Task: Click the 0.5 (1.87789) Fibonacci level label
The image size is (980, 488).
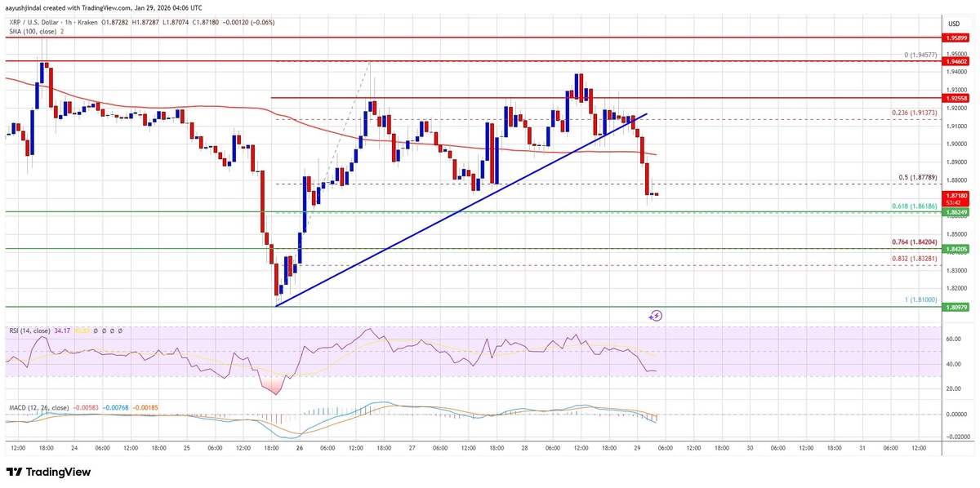Action: 910,177
